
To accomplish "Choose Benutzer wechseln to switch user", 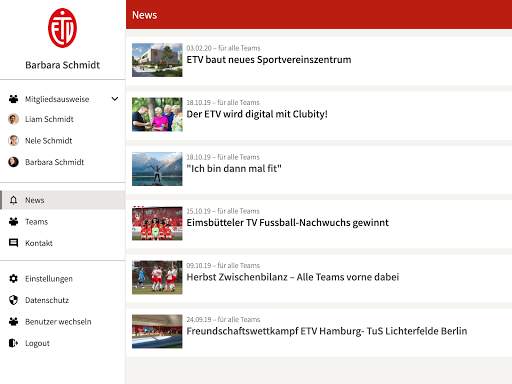I will (58, 322).
